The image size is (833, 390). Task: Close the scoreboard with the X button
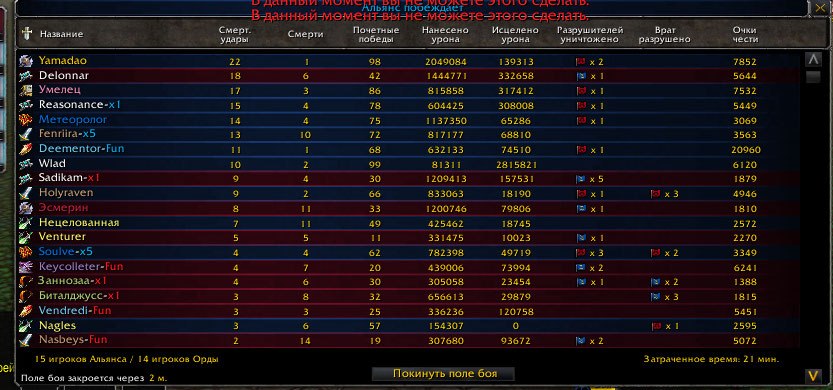pyautogui.click(x=819, y=7)
